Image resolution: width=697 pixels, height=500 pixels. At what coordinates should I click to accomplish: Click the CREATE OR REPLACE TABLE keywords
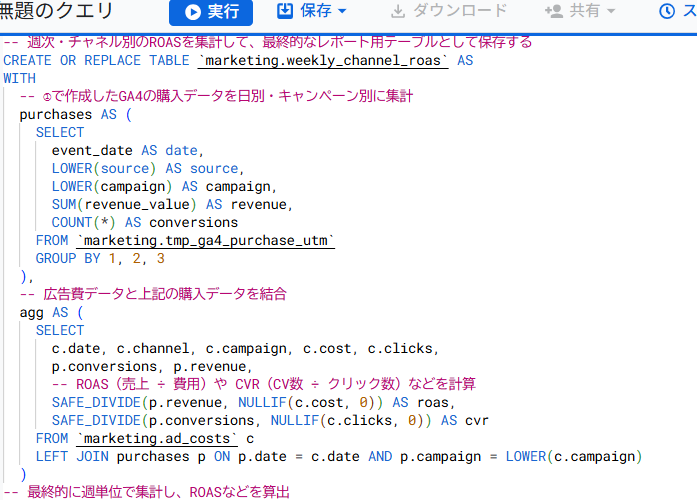(96, 60)
